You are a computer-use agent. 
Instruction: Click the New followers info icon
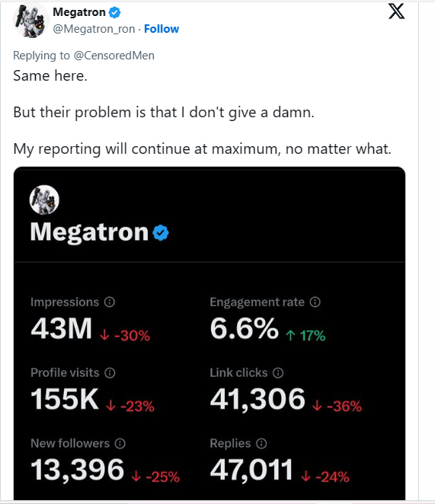click(120, 444)
